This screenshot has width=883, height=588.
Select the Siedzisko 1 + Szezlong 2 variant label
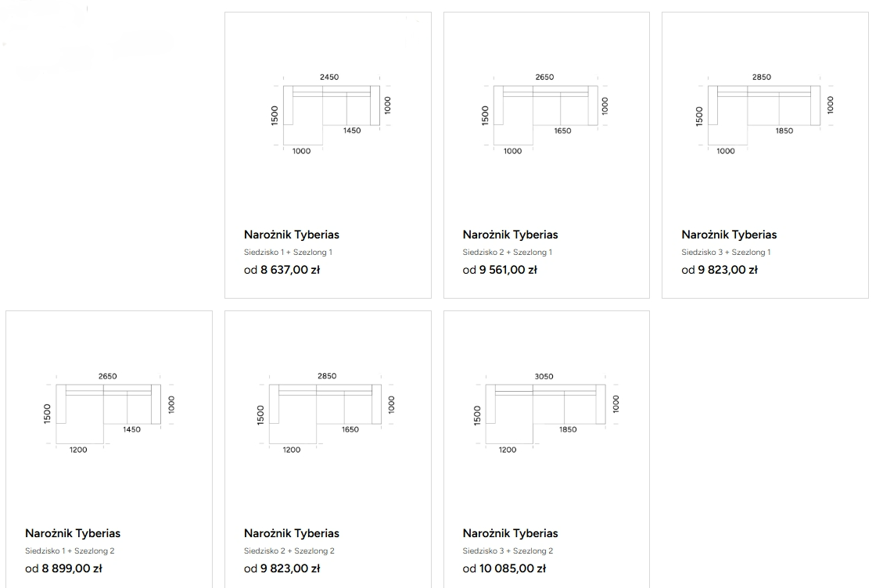click(70, 551)
